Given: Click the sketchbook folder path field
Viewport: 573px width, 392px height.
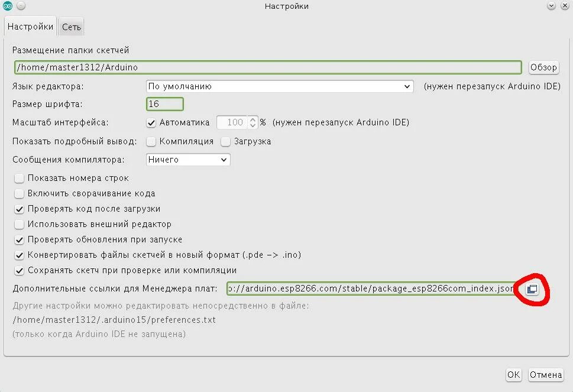Looking at the screenshot, I should (x=268, y=67).
